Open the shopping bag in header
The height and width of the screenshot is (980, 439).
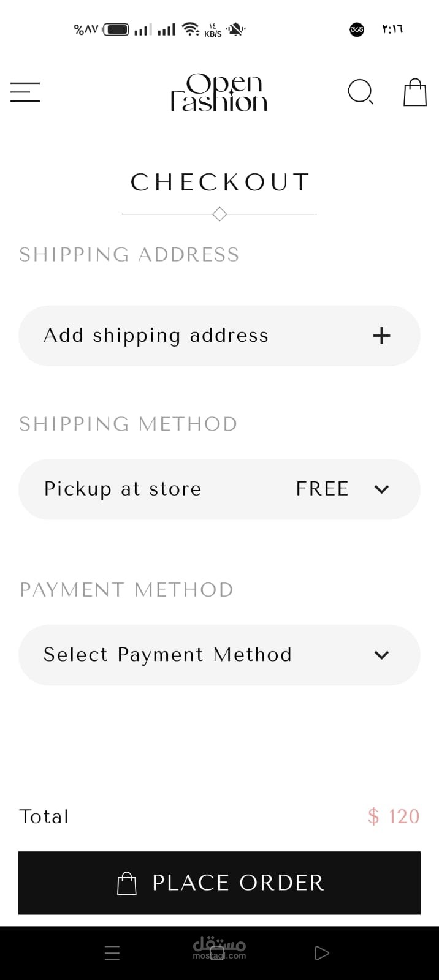point(414,92)
